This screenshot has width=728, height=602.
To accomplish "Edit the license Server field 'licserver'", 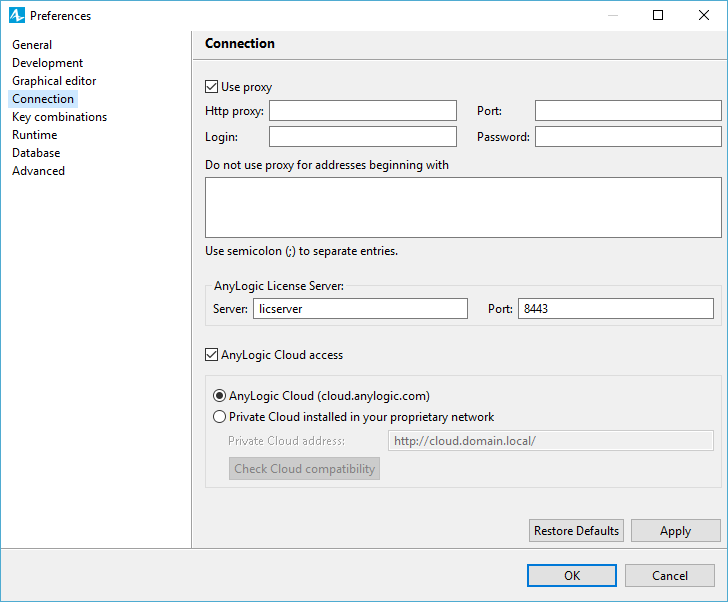I will coord(360,309).
